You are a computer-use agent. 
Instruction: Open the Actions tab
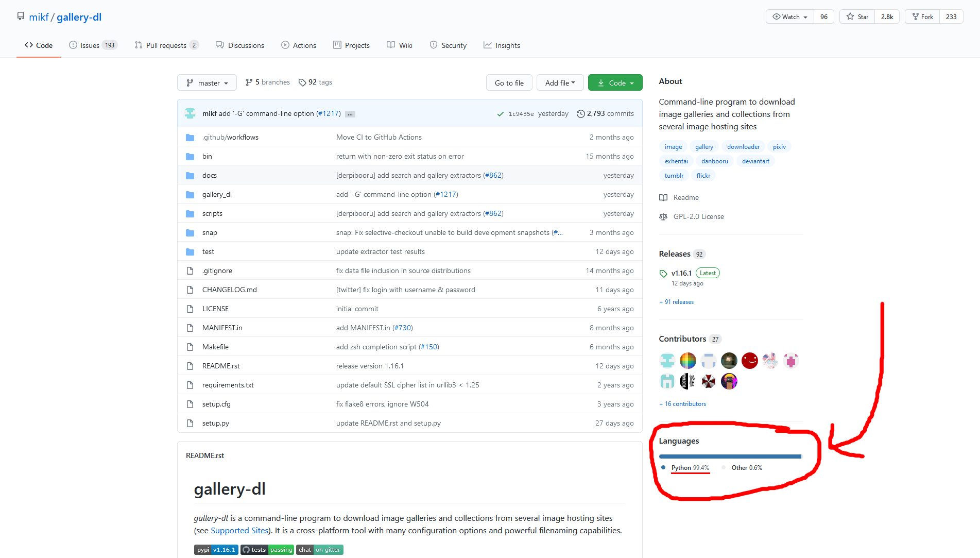click(x=299, y=45)
